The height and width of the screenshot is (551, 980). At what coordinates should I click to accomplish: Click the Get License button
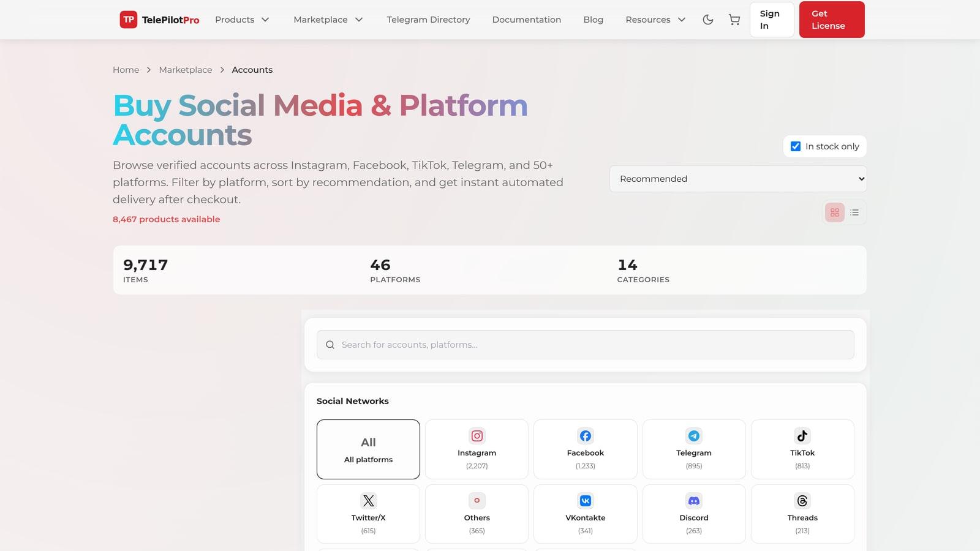pyautogui.click(x=832, y=20)
